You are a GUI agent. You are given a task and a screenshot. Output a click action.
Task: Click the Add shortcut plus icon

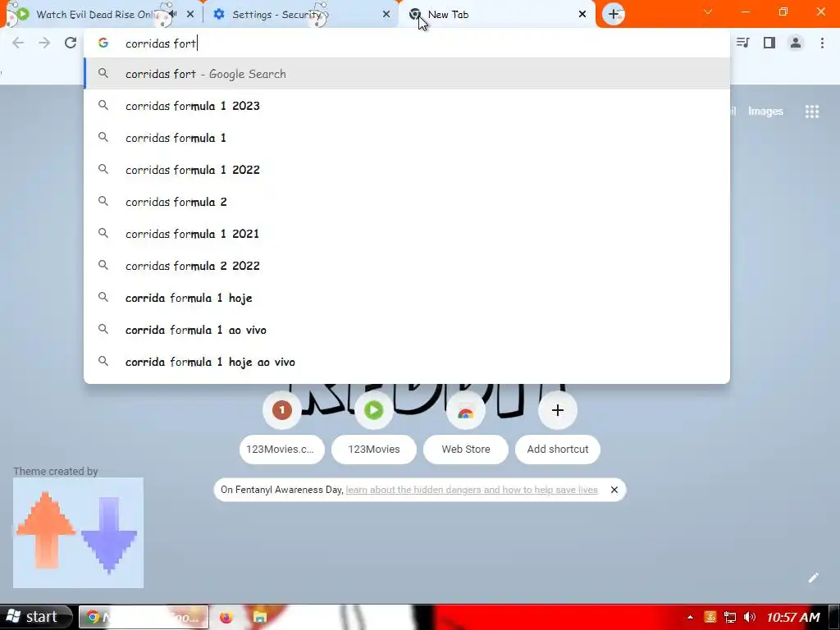(x=558, y=410)
